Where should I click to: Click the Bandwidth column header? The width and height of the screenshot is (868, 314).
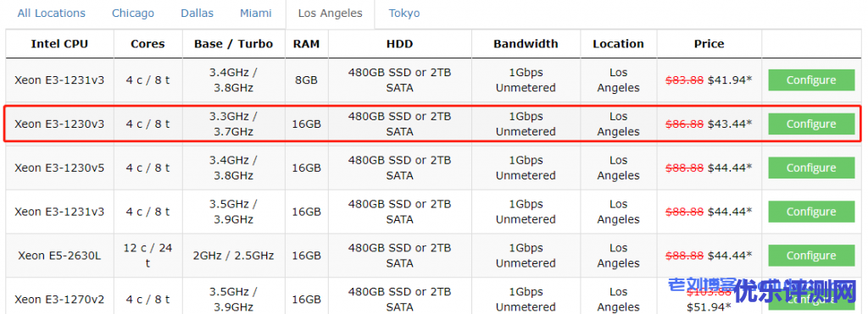(x=526, y=44)
